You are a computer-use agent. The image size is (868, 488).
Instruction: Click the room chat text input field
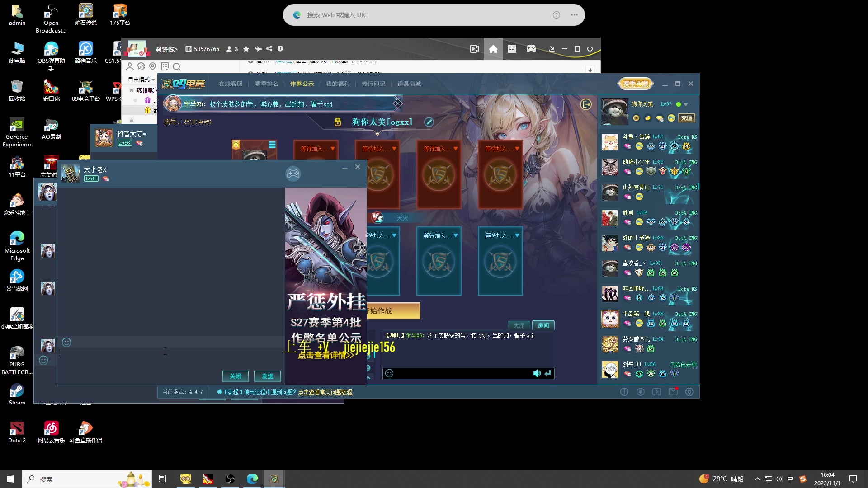[x=463, y=373]
